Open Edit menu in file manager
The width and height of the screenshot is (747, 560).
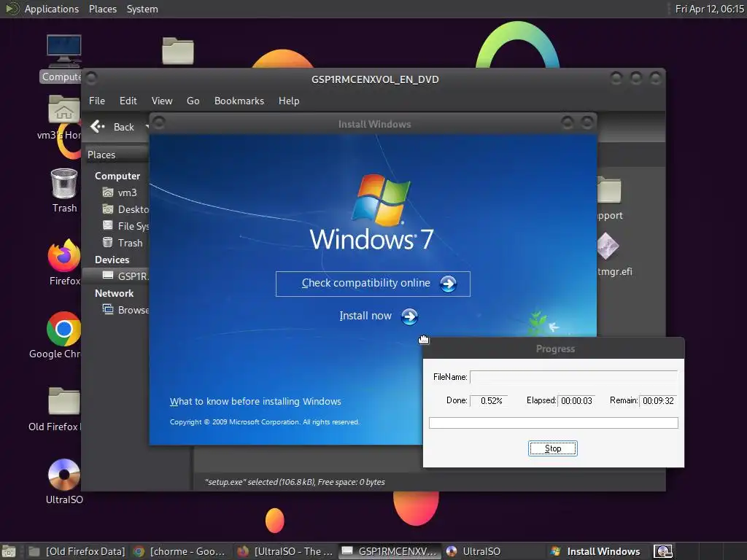pos(128,101)
